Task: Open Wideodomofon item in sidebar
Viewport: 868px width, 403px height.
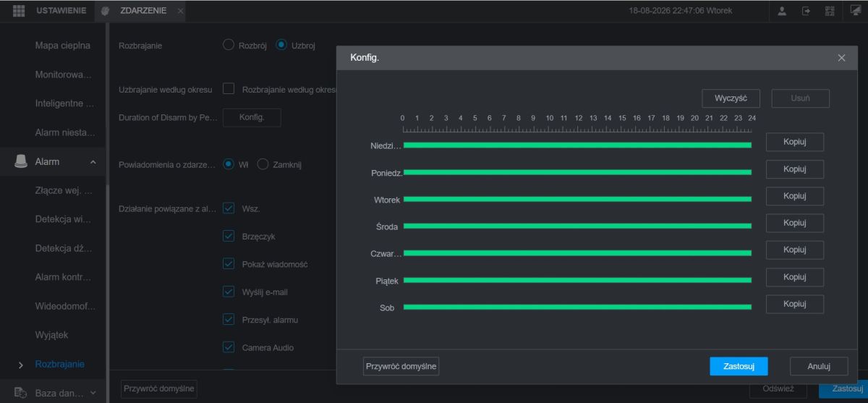Action: 64,307
